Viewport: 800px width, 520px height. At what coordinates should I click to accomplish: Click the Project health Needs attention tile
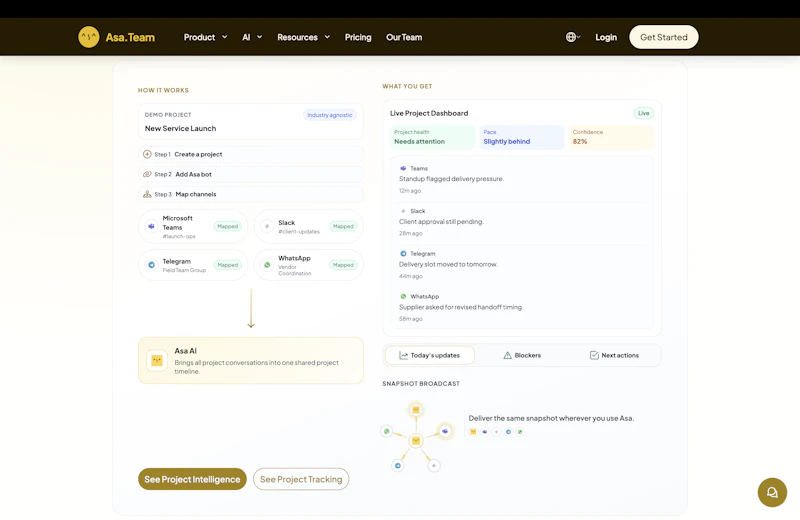433,137
